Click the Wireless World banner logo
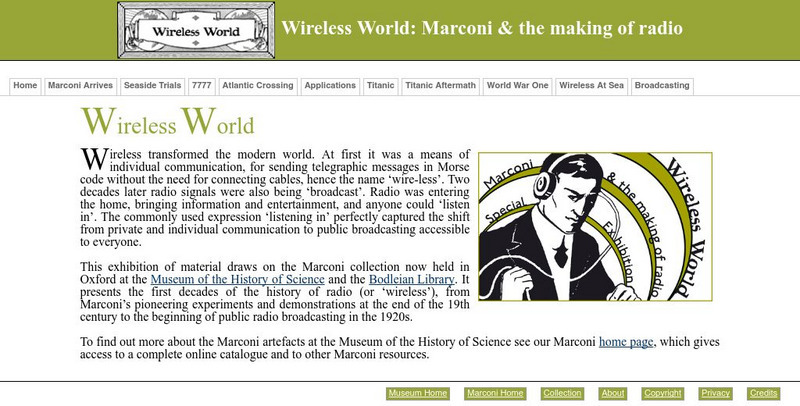Screen dimensions: 800x406 coord(196,30)
